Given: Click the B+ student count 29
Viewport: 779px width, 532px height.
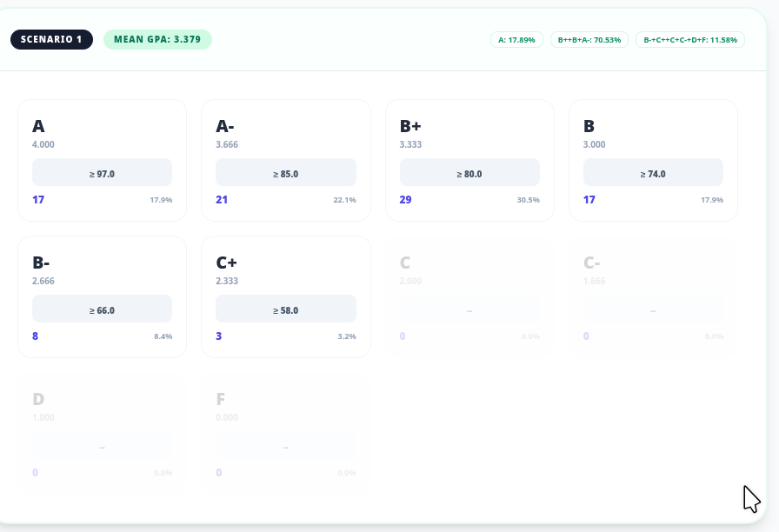Looking at the screenshot, I should 405,200.
